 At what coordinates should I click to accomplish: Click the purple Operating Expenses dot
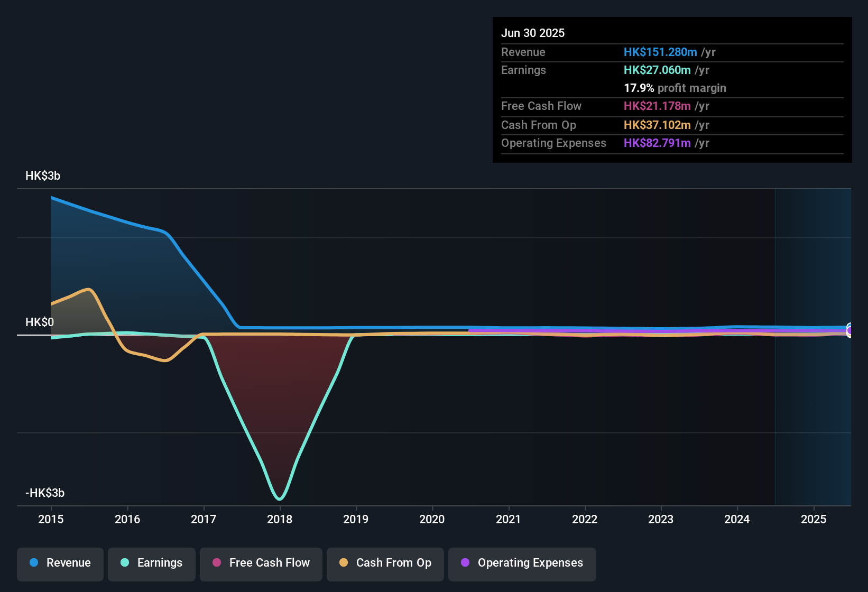point(465,562)
